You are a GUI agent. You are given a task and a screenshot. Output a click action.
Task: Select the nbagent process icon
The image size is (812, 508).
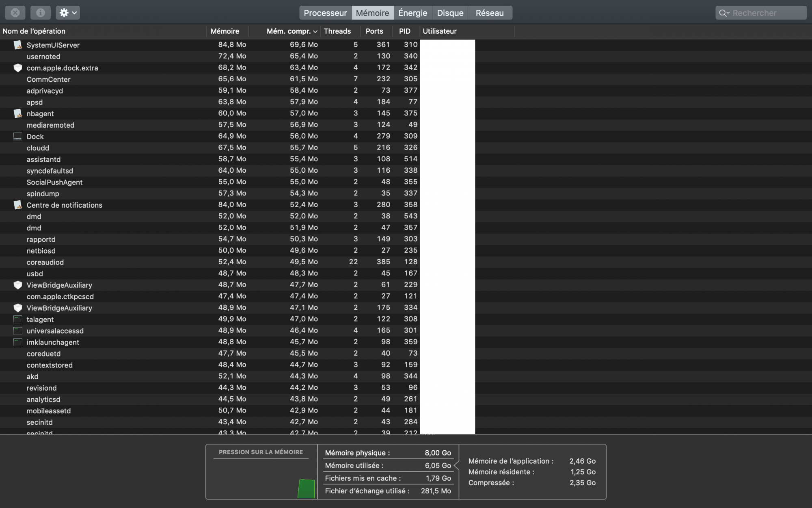tap(17, 113)
